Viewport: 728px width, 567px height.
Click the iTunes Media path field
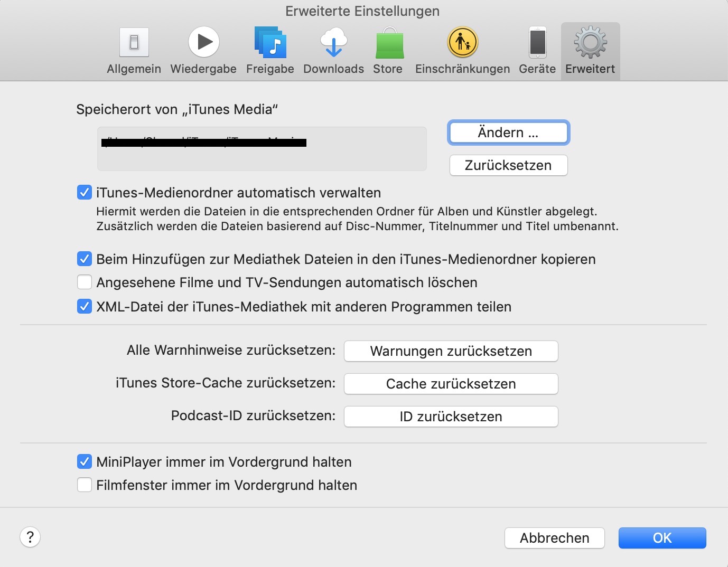click(x=262, y=149)
